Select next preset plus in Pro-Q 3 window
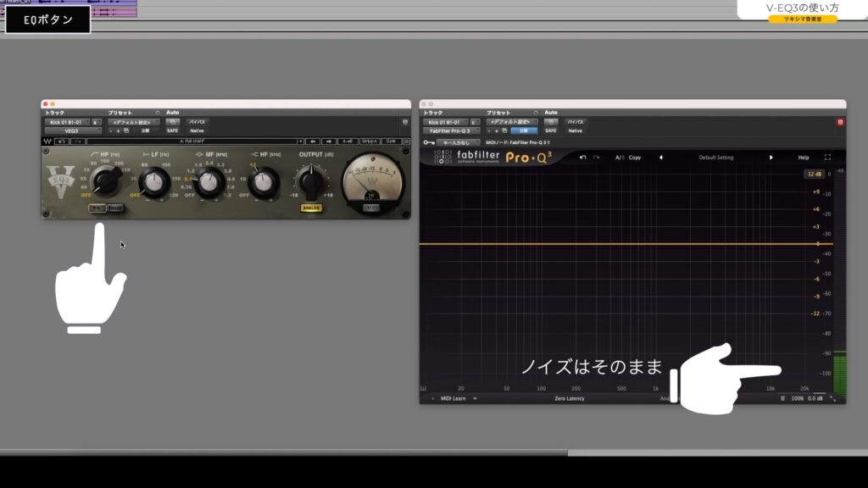The height and width of the screenshot is (488, 868). pos(497,131)
